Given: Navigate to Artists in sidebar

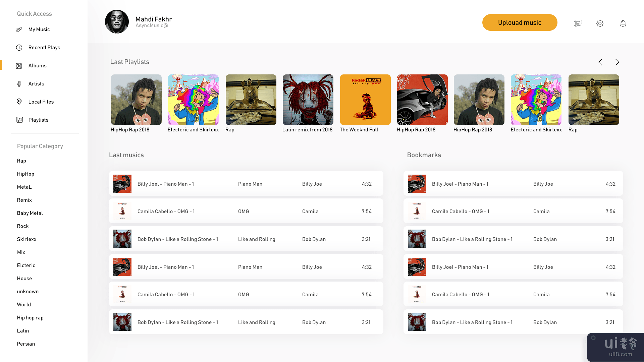Looking at the screenshot, I should [x=36, y=83].
